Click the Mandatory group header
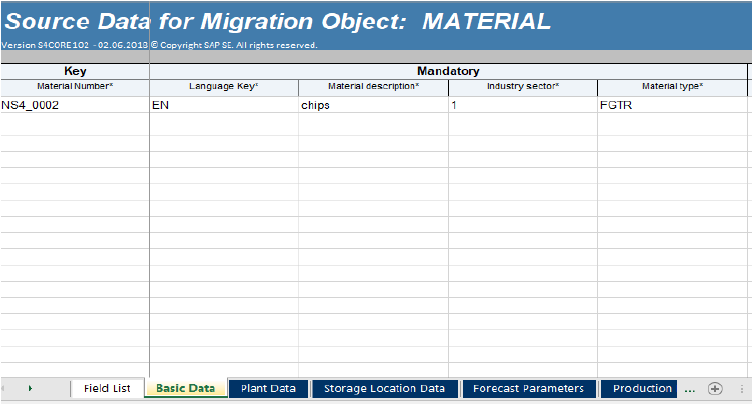The width and height of the screenshot is (754, 404). click(447, 71)
